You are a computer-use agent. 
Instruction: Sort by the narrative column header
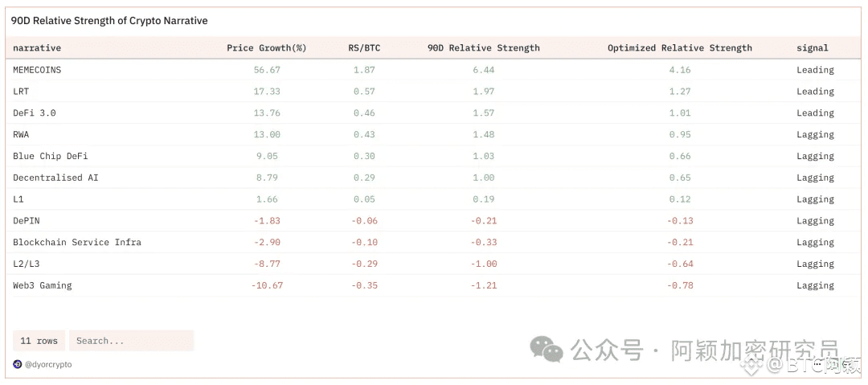[x=37, y=47]
